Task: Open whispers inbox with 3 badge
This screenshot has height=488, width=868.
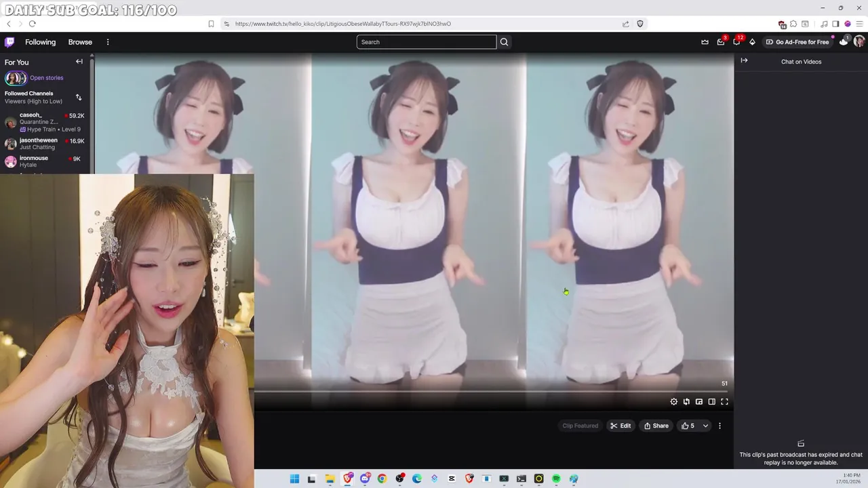Action: coord(721,42)
